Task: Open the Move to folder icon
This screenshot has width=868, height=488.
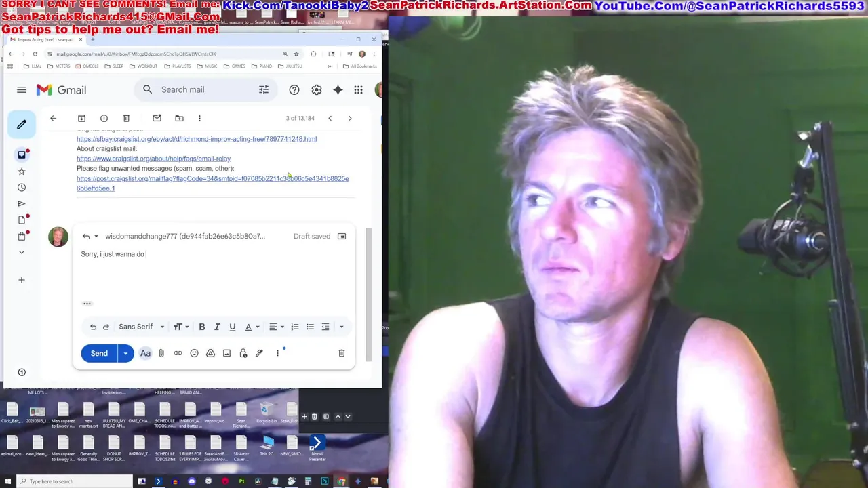Action: (179, 118)
